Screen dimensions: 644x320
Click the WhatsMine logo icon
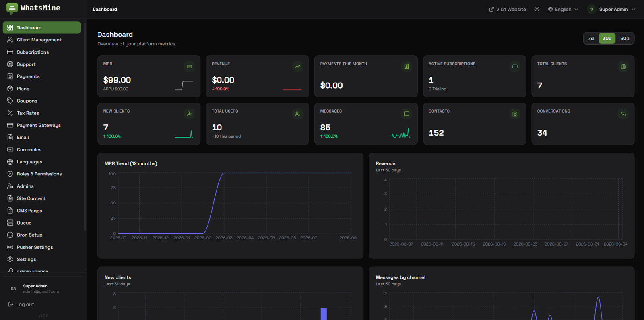point(12,8)
